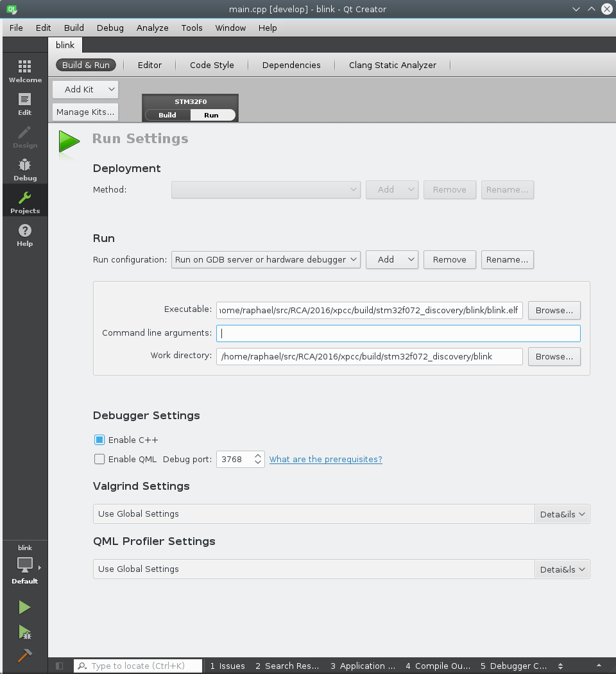This screenshot has width=616, height=674.
Task: Open the Help mode
Action: pyautogui.click(x=25, y=235)
